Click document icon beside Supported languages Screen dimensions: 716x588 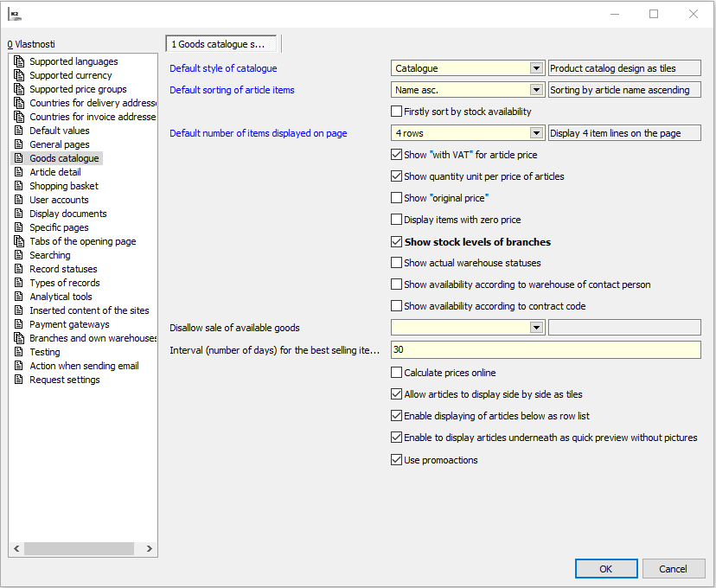click(x=19, y=61)
